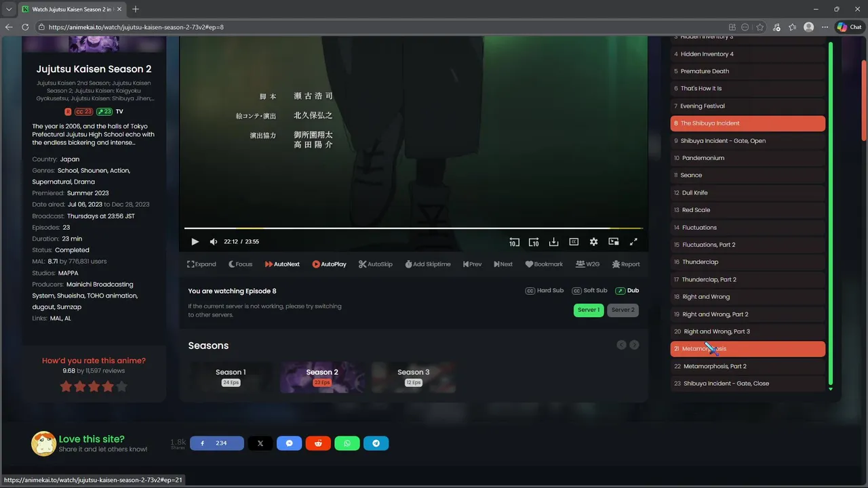Switch to Server 1

coord(589,310)
